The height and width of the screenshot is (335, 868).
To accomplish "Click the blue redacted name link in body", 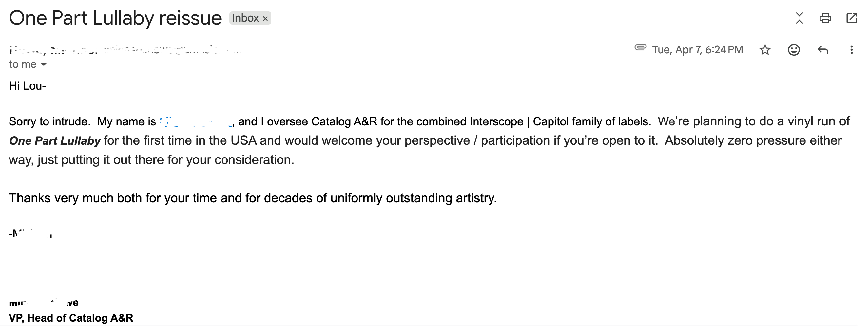I will pos(196,121).
